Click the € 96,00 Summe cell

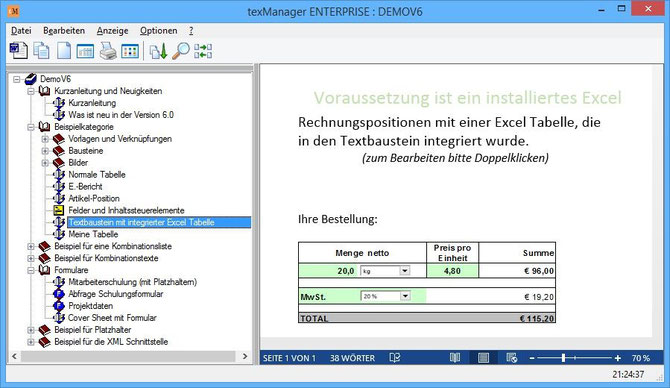539,271
